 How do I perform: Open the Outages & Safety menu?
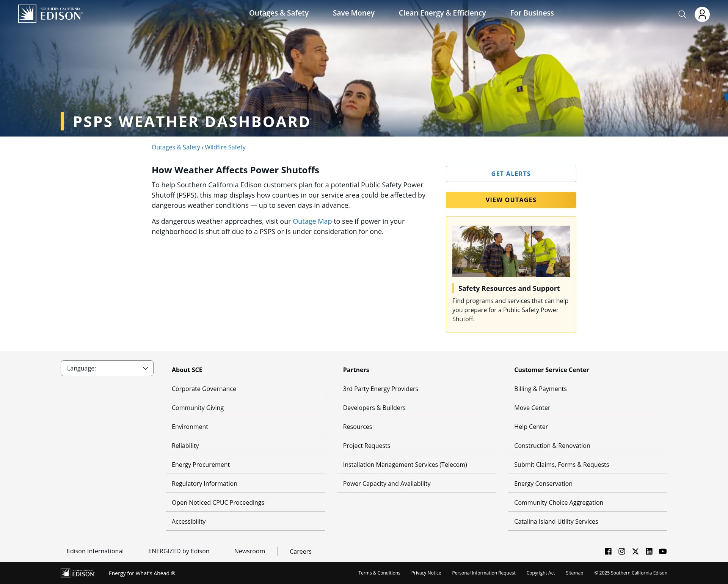tap(279, 13)
